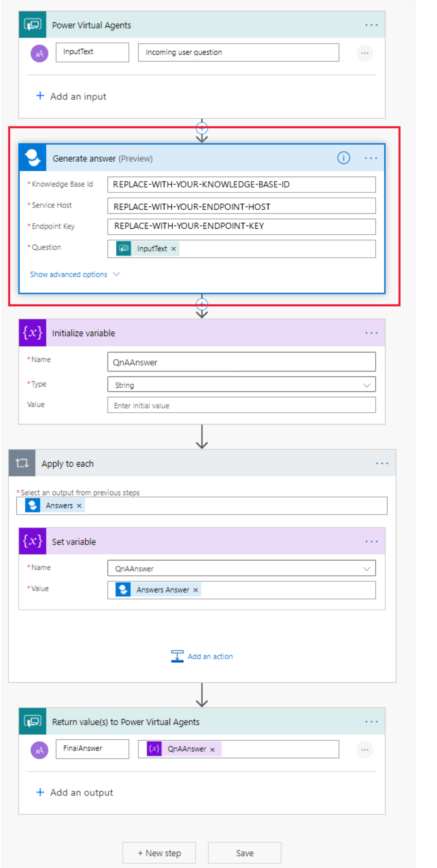Collapse the Generate answer step header
Image resolution: width=437 pixels, height=868 pixels.
click(202, 158)
